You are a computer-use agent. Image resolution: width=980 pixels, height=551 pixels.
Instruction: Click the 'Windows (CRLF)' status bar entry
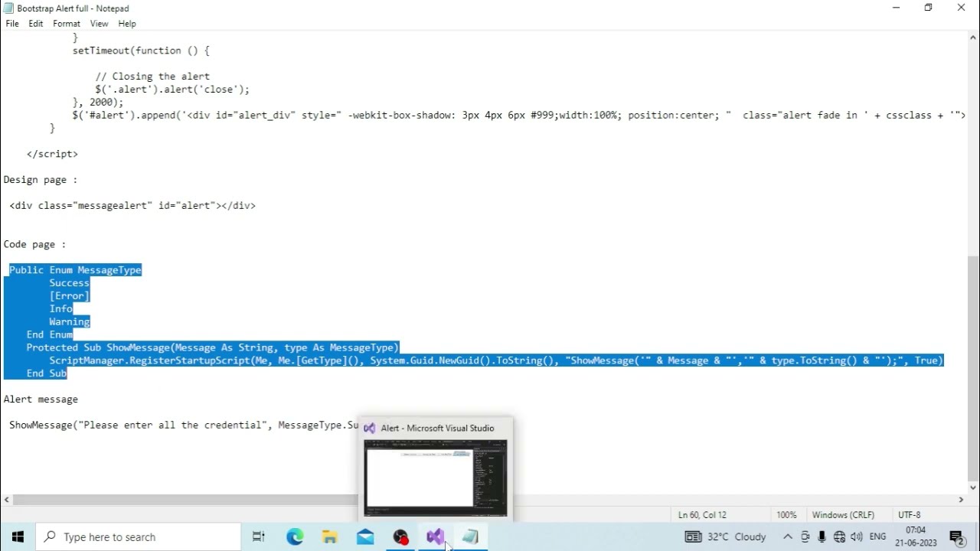coord(843,515)
